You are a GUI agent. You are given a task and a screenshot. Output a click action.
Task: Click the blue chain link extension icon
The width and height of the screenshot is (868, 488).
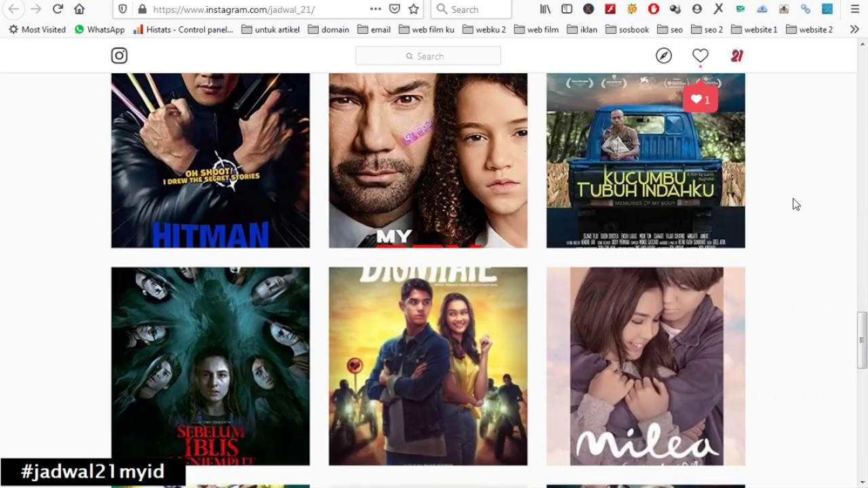pos(806,9)
